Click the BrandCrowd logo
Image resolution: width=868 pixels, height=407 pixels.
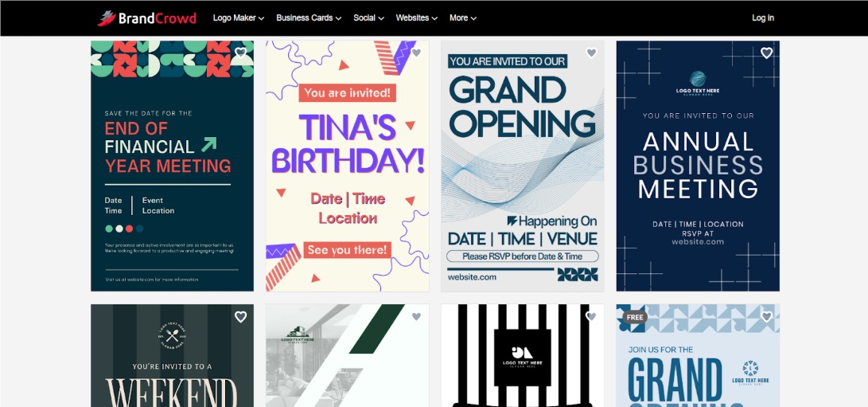pos(146,18)
